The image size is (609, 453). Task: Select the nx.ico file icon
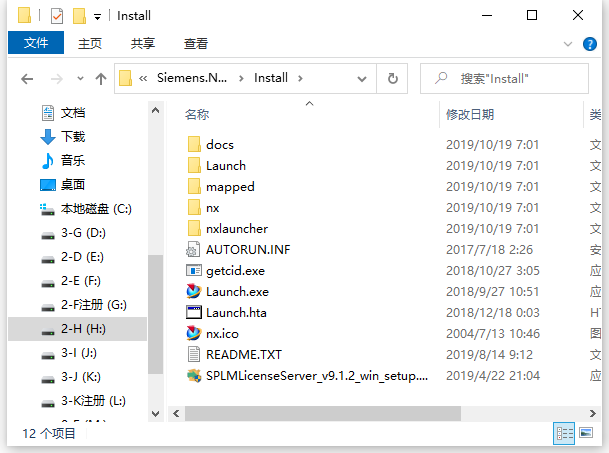(x=193, y=333)
